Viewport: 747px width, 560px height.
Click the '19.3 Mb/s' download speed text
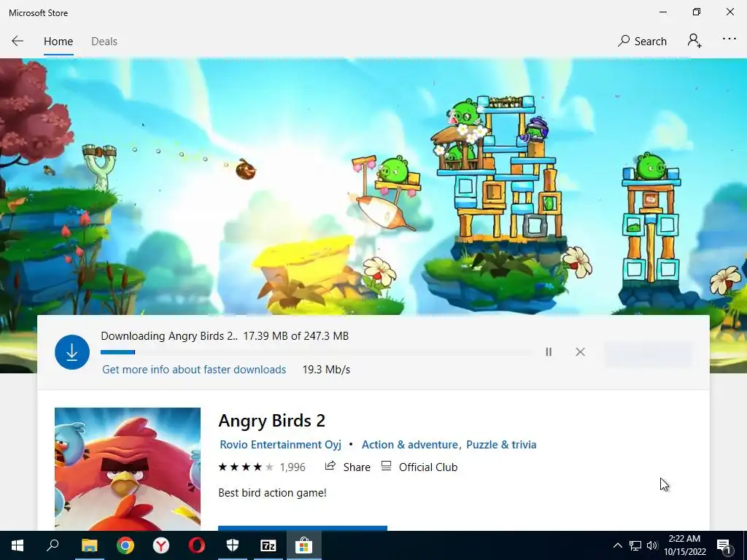click(326, 370)
